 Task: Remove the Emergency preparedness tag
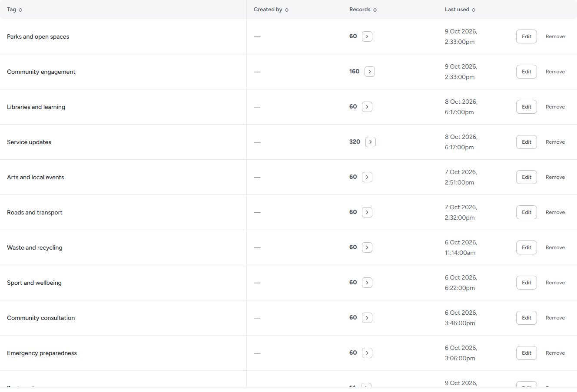[x=555, y=353]
